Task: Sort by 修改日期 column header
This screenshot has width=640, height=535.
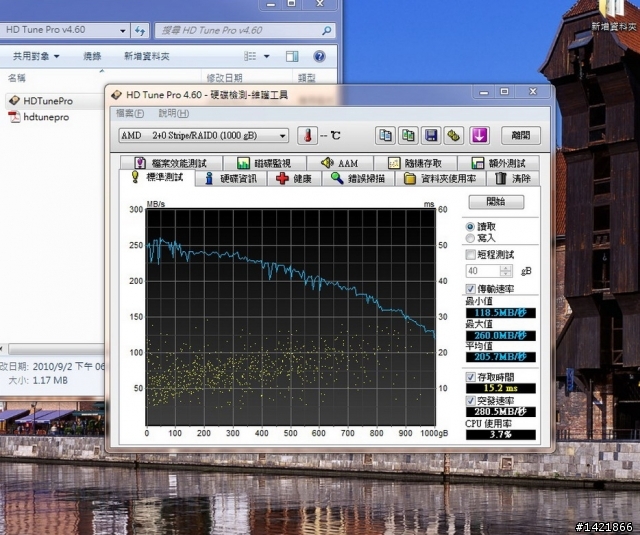Action: 224,78
